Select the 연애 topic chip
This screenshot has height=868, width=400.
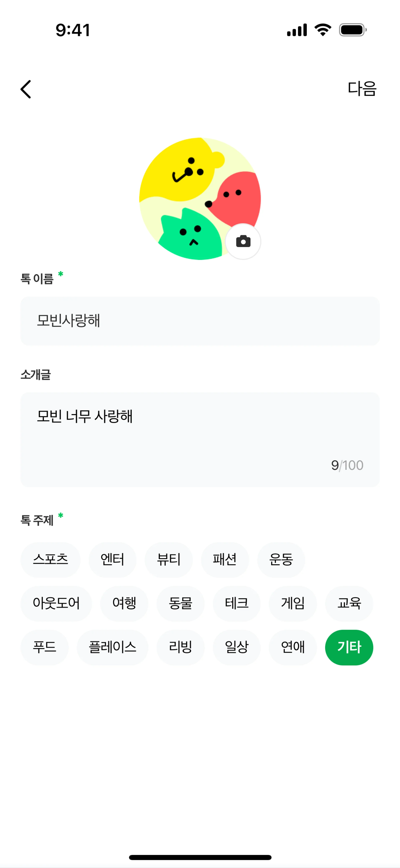(293, 647)
